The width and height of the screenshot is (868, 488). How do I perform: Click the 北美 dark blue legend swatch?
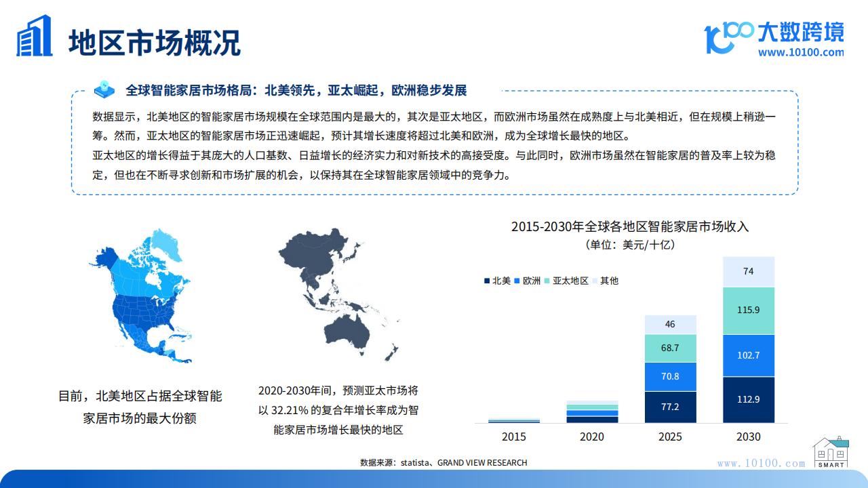(487, 281)
